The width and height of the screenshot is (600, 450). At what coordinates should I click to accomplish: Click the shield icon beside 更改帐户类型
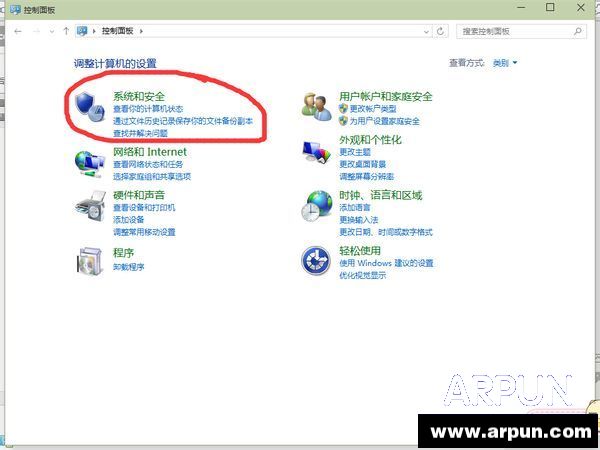coord(343,109)
